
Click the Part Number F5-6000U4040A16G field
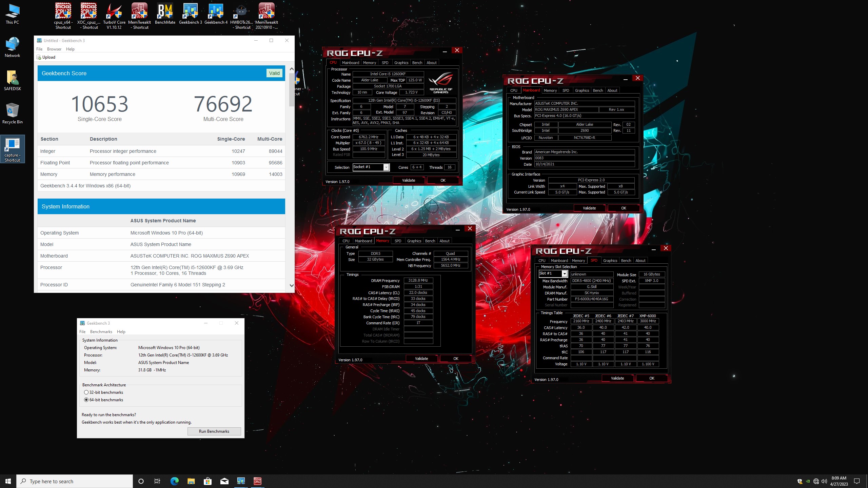pos(592,299)
